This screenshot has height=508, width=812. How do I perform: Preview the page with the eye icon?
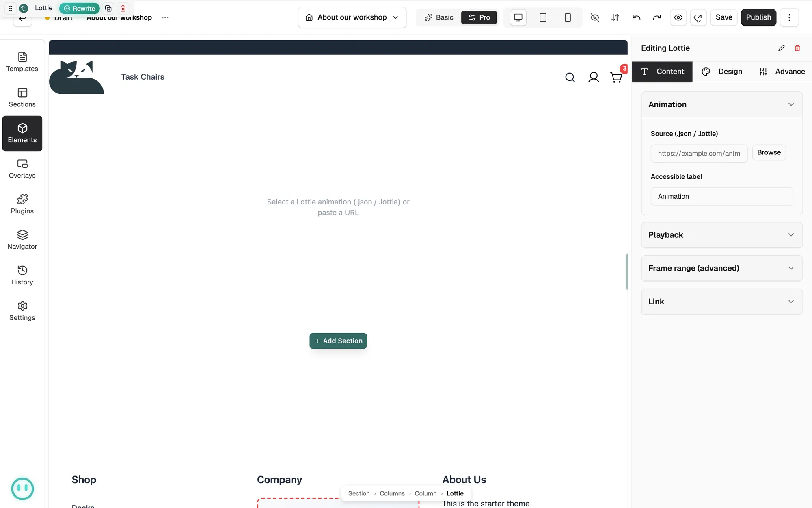pos(678,17)
